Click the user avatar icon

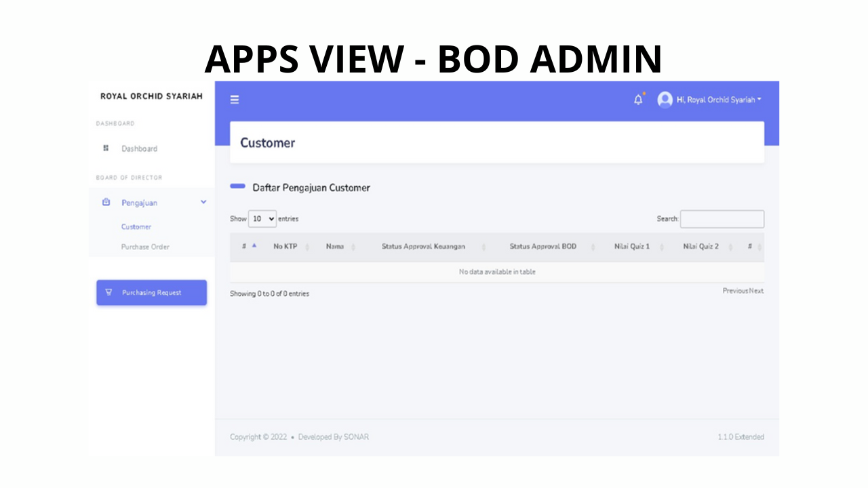click(x=665, y=100)
